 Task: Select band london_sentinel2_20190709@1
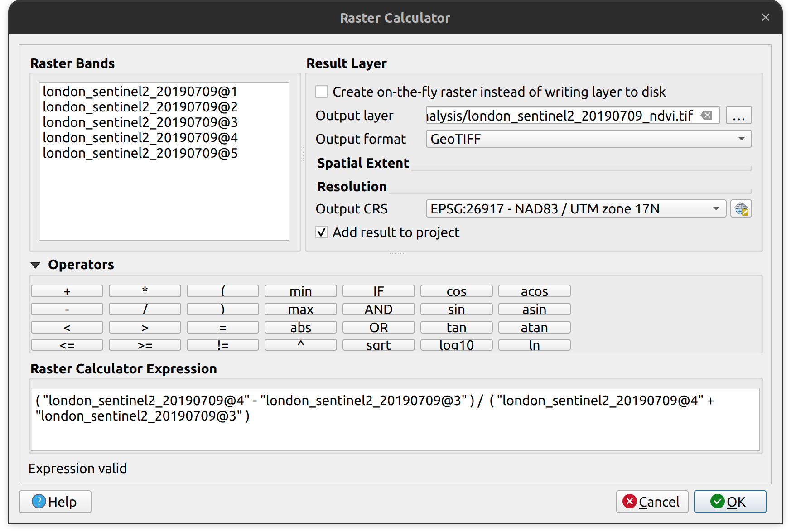tap(140, 92)
